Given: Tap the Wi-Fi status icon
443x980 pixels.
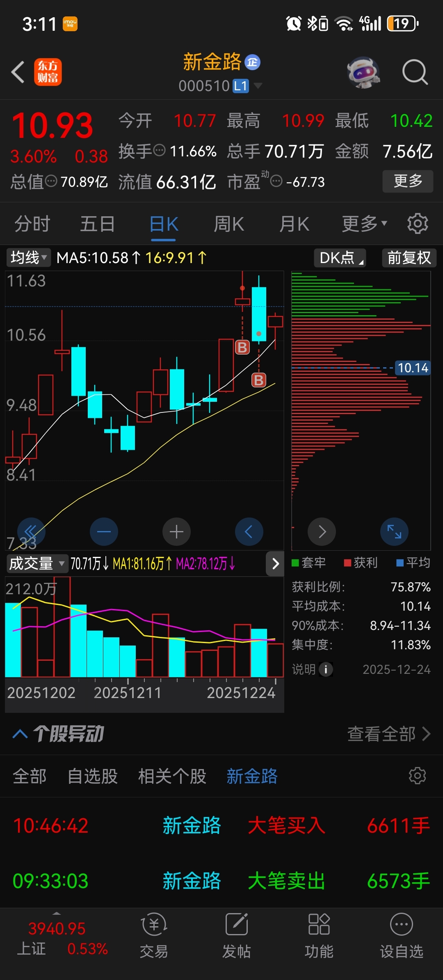Looking at the screenshot, I should point(344,23).
